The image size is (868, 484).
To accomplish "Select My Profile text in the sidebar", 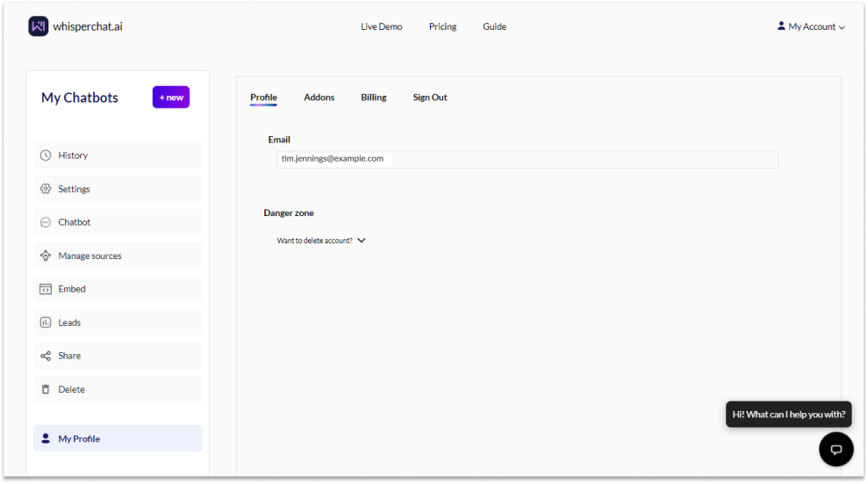I will (x=79, y=438).
